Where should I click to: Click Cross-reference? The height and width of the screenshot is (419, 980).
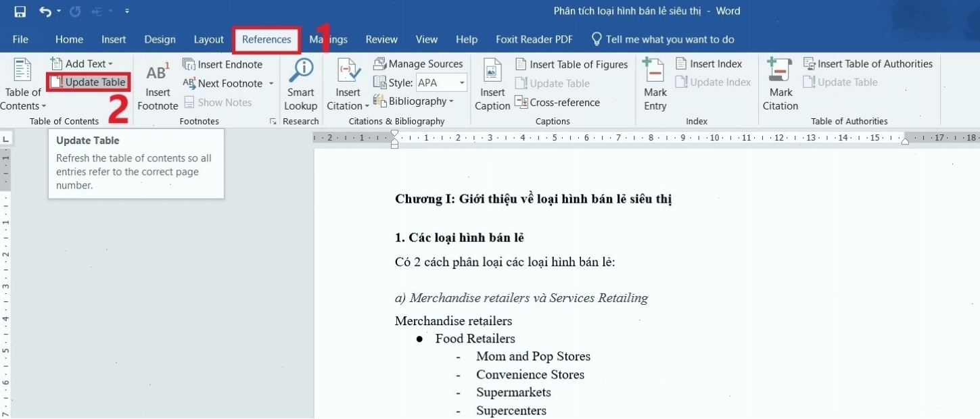pyautogui.click(x=557, y=102)
